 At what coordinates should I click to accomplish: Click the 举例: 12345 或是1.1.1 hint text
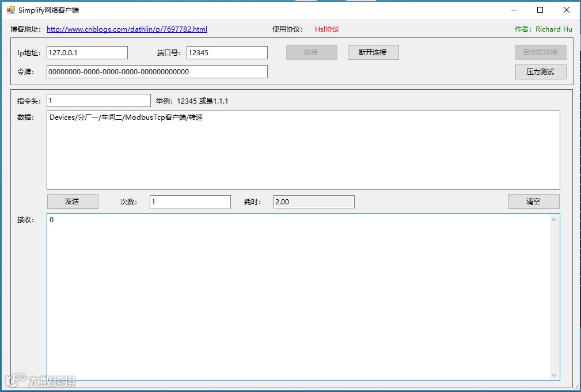click(x=192, y=101)
